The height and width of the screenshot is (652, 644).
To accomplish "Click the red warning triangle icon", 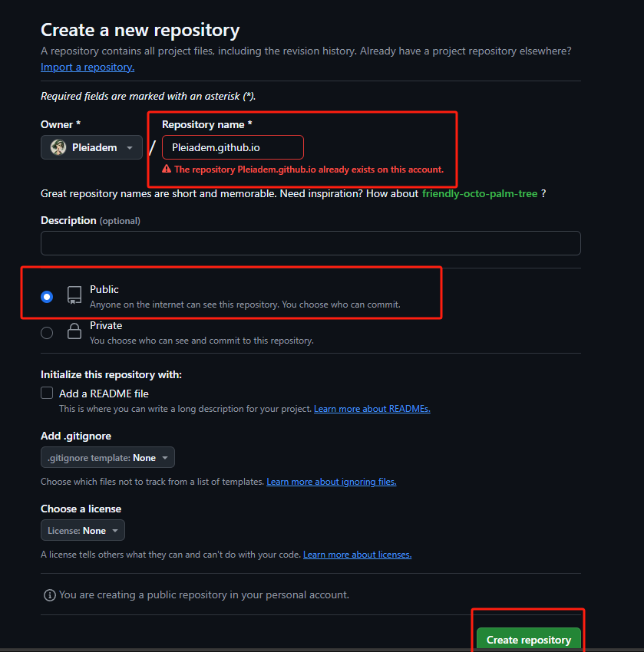I will [167, 170].
